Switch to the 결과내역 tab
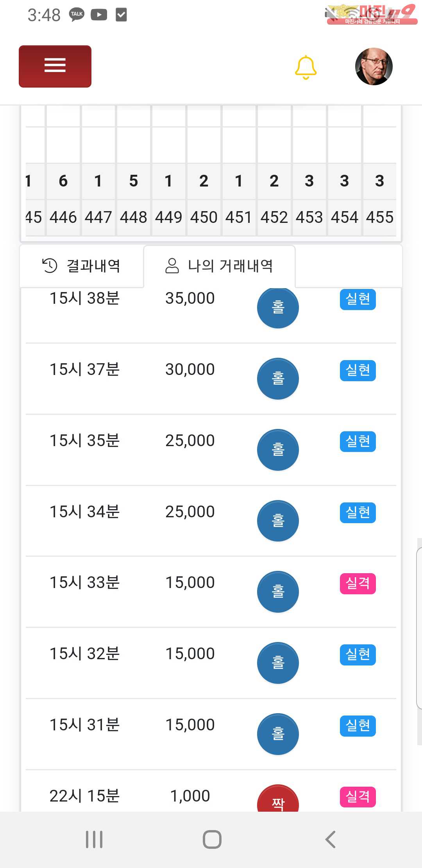Viewport: 422px width, 868px height. pos(82,266)
